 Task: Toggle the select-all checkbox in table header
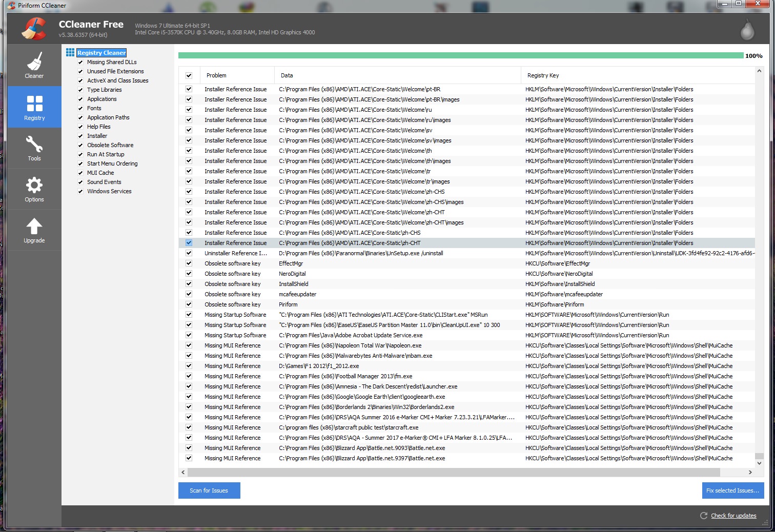(x=189, y=75)
